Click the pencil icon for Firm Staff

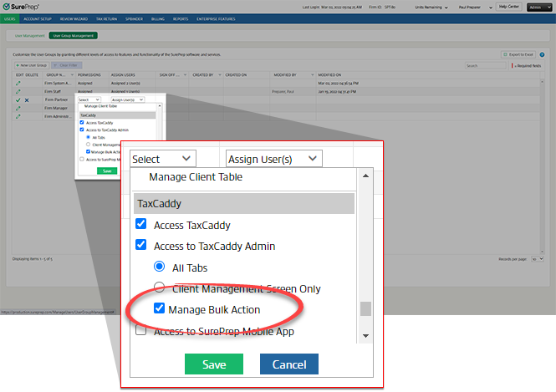[x=18, y=91]
